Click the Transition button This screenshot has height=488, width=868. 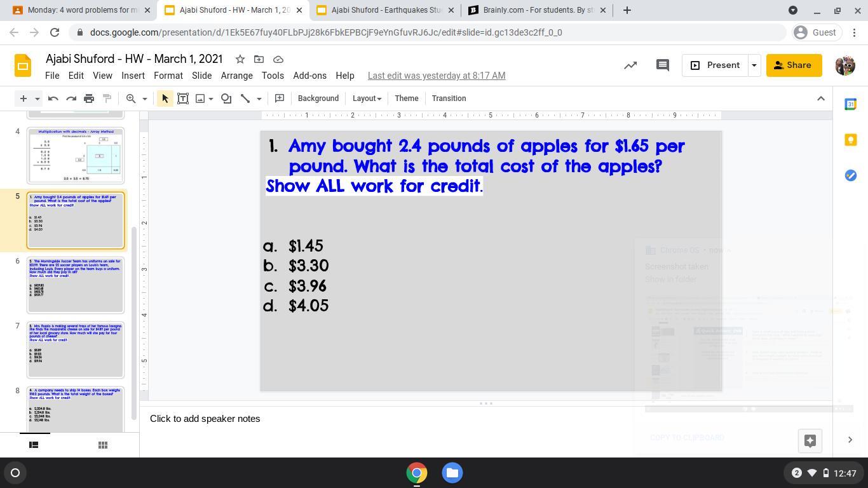[x=449, y=98]
